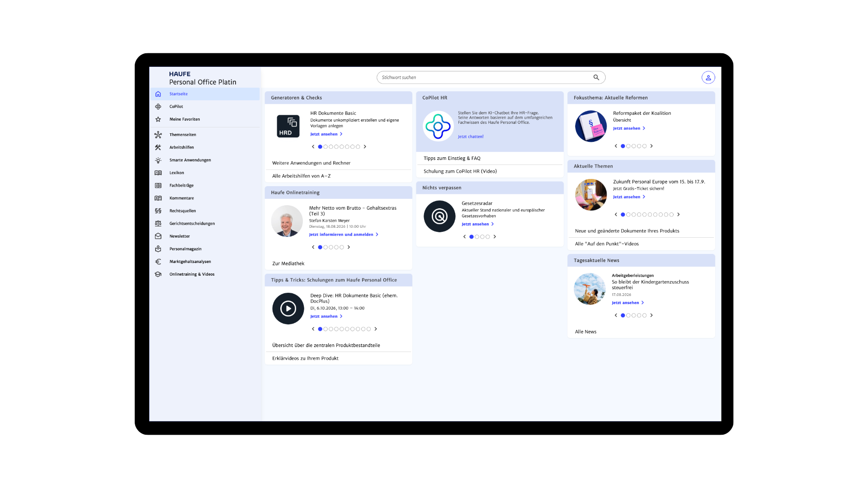The width and height of the screenshot is (868, 488).
Task: Click the Arbeitshilfen tools icon
Action: [x=158, y=147]
